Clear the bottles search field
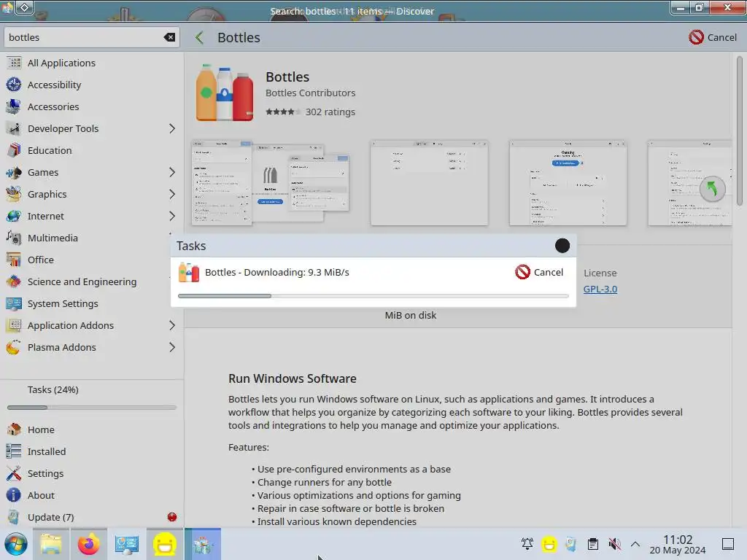The image size is (747, 560). 169,37
